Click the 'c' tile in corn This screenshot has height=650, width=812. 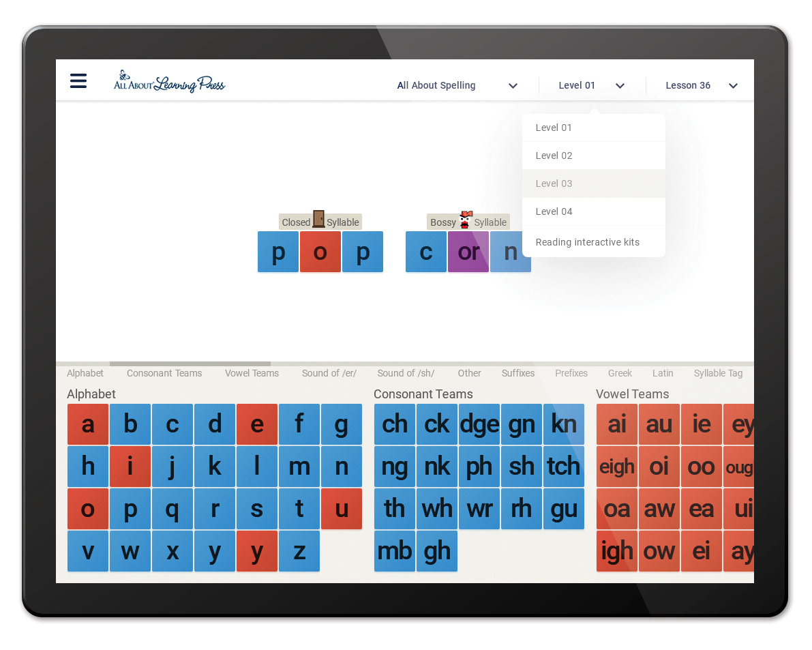(x=425, y=252)
